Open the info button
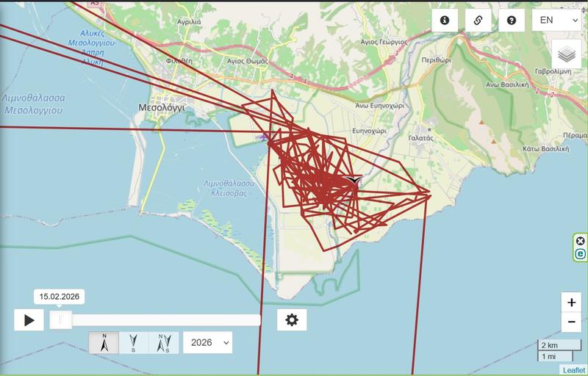 [445, 21]
